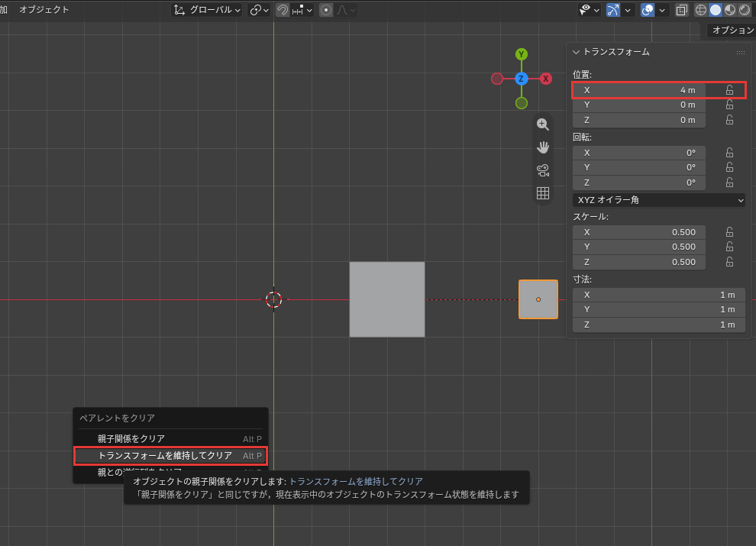Click the dimensions Z field showing 1 m

658,325
